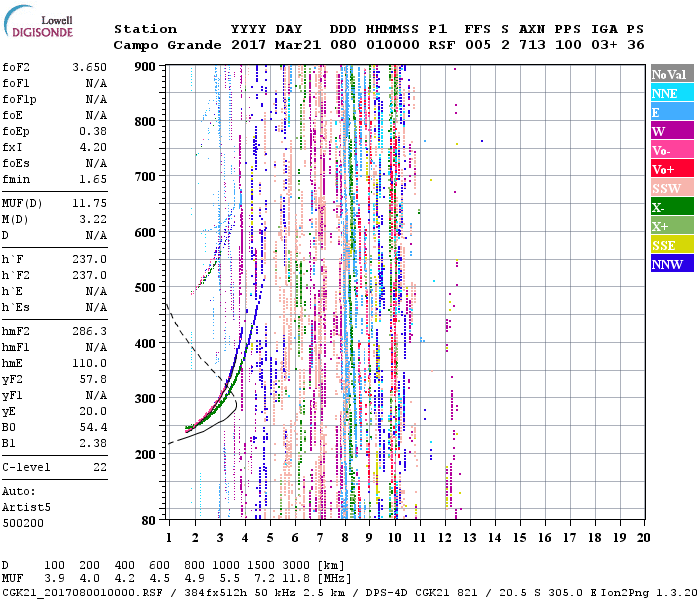The image size is (700, 600).
Task: Click the Ion2Png 1.3.20 footer text
Action: click(x=647, y=592)
